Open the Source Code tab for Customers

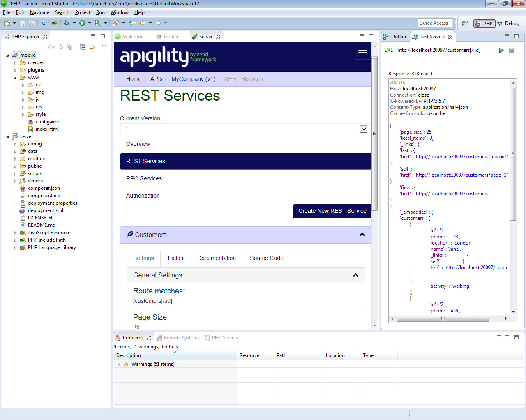(x=267, y=258)
